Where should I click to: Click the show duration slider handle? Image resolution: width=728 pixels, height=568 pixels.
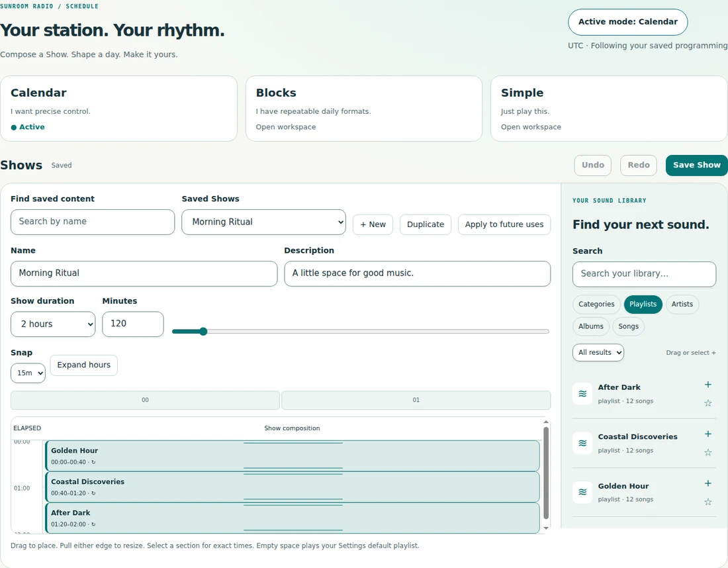point(203,331)
